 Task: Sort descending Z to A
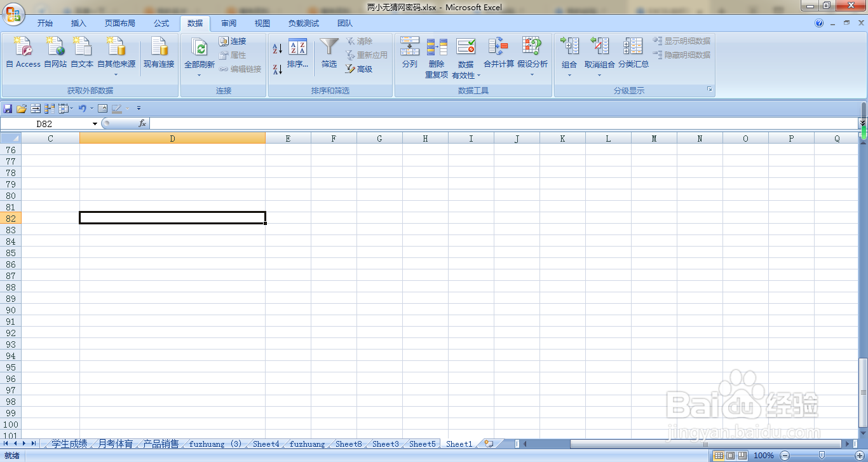click(278, 69)
